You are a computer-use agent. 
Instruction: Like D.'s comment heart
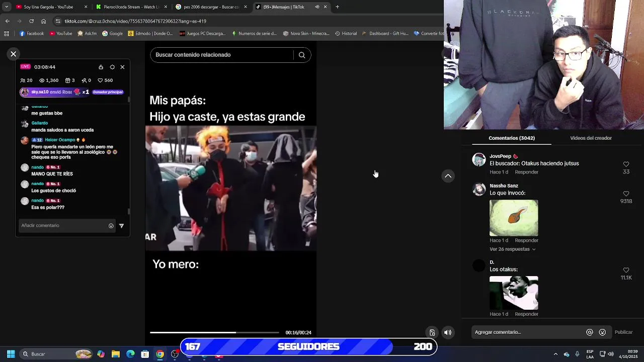click(626, 270)
